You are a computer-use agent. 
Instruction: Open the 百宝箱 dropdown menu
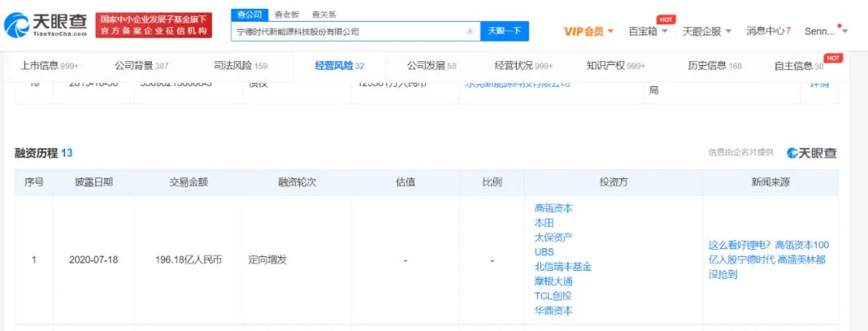(x=648, y=31)
